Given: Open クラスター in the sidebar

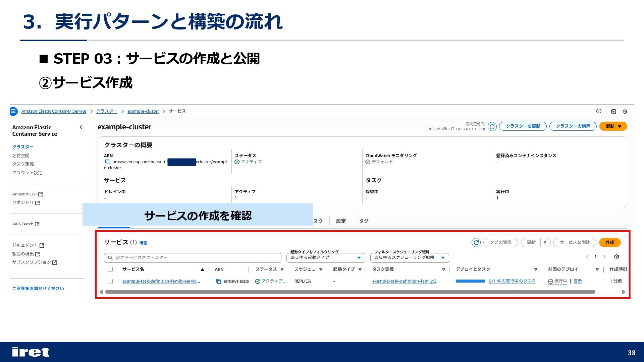Looking at the screenshot, I should (23, 147).
